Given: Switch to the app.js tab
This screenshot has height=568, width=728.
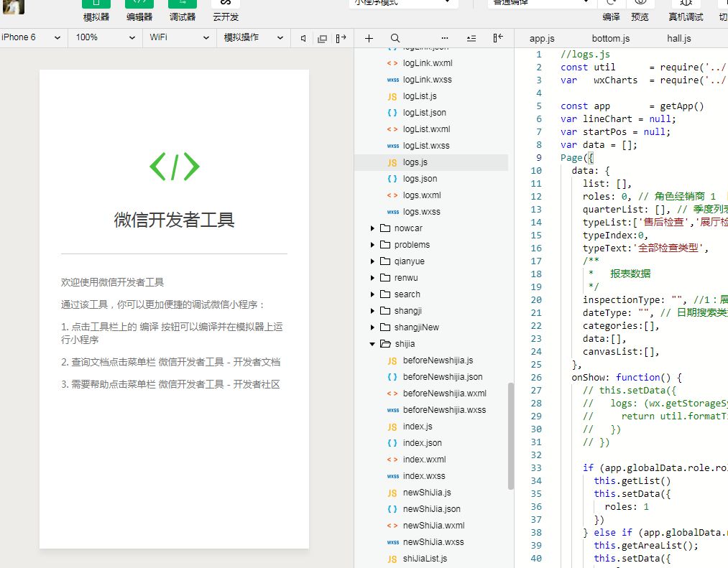Looking at the screenshot, I should click(x=542, y=39).
